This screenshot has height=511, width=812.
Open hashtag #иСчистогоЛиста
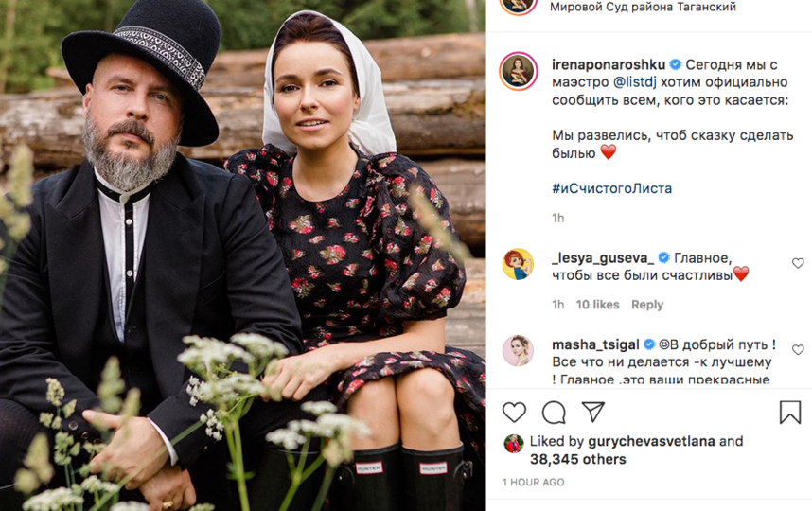pos(611,188)
